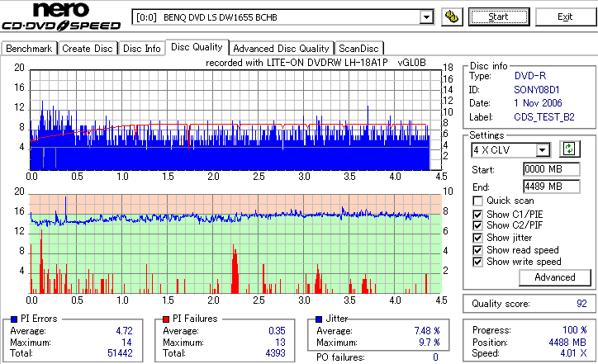Switch to the ScanDisc tab
This screenshot has width=598, height=364.
point(358,49)
